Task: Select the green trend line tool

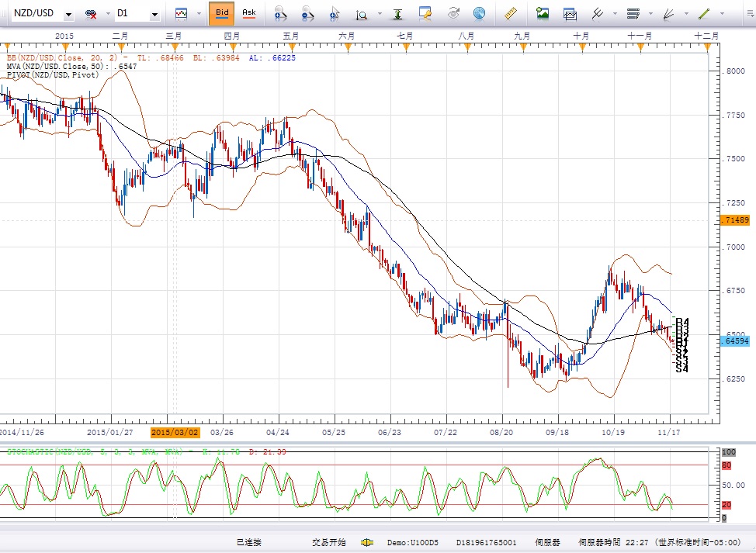Action: coord(705,13)
